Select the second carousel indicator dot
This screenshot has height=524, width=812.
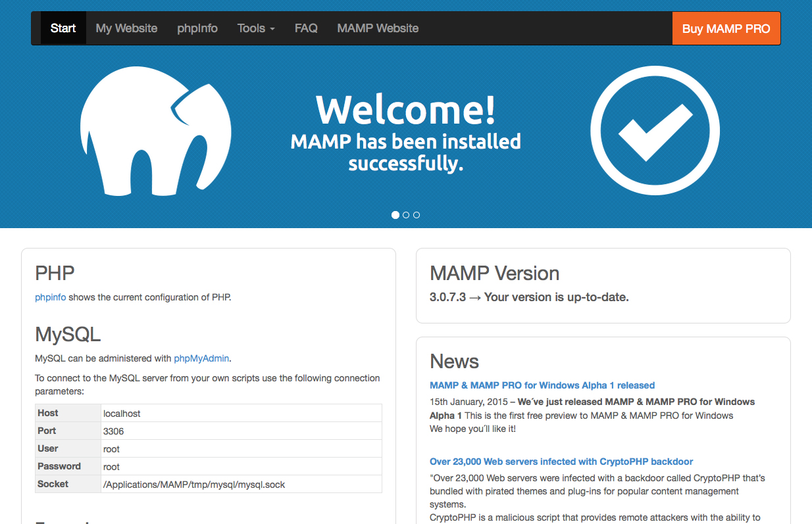[x=406, y=215]
